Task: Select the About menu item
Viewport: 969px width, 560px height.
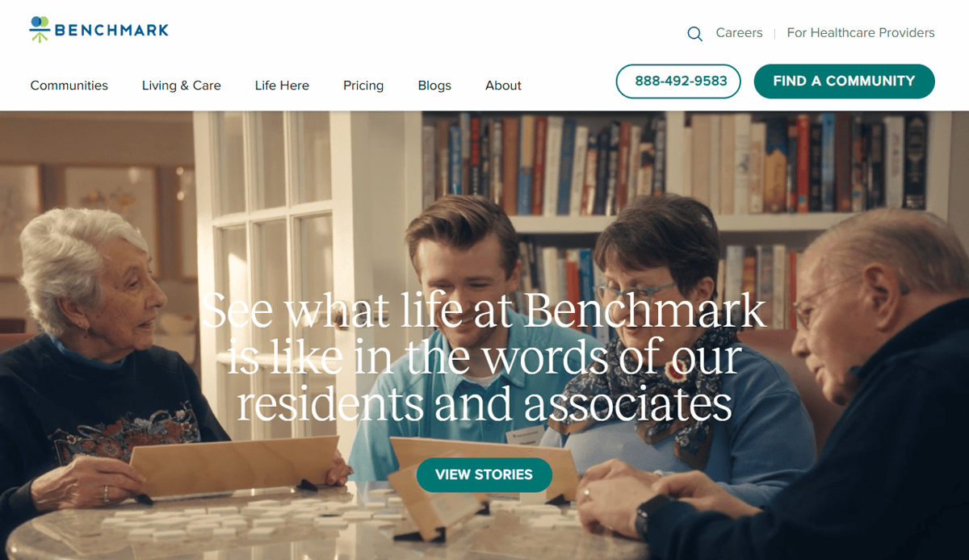Action: tap(503, 86)
